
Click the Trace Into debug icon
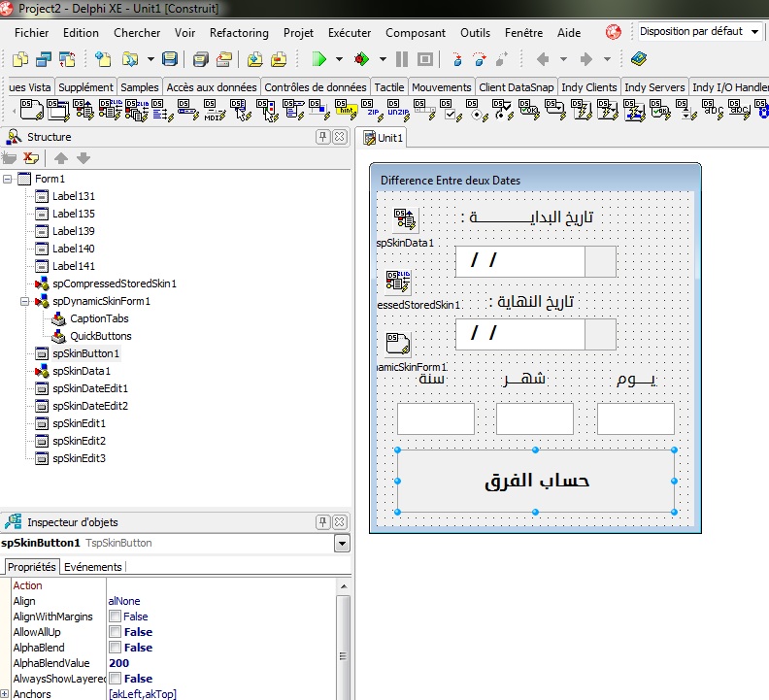pyautogui.click(x=456, y=59)
